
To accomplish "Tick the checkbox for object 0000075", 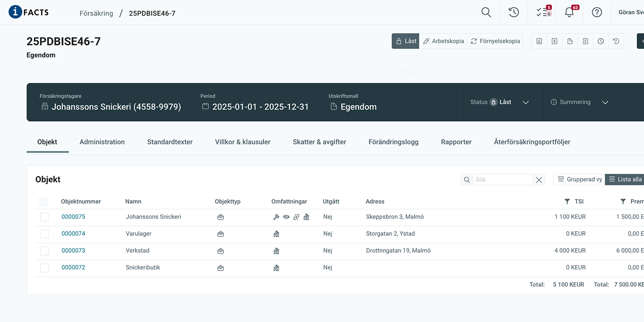I will tap(45, 217).
